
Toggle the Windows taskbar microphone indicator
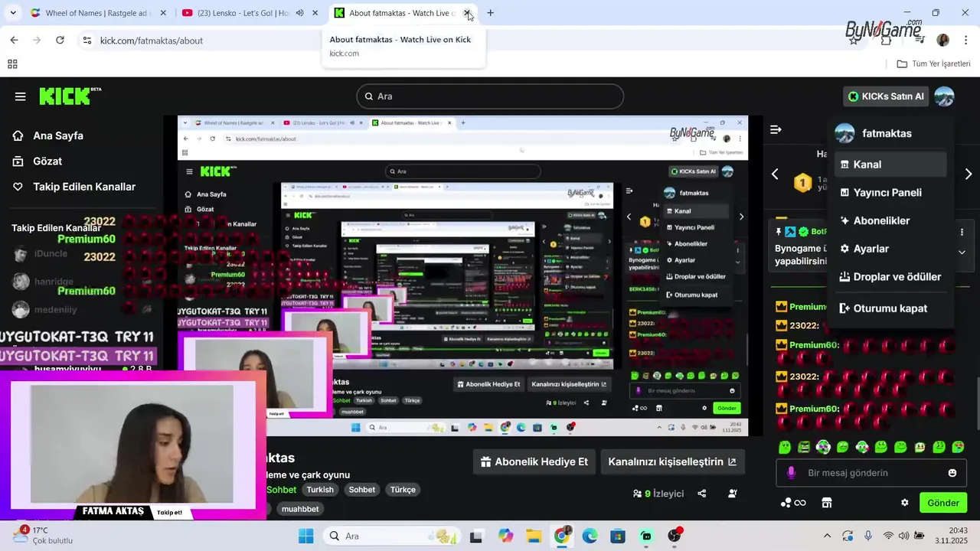tap(867, 536)
